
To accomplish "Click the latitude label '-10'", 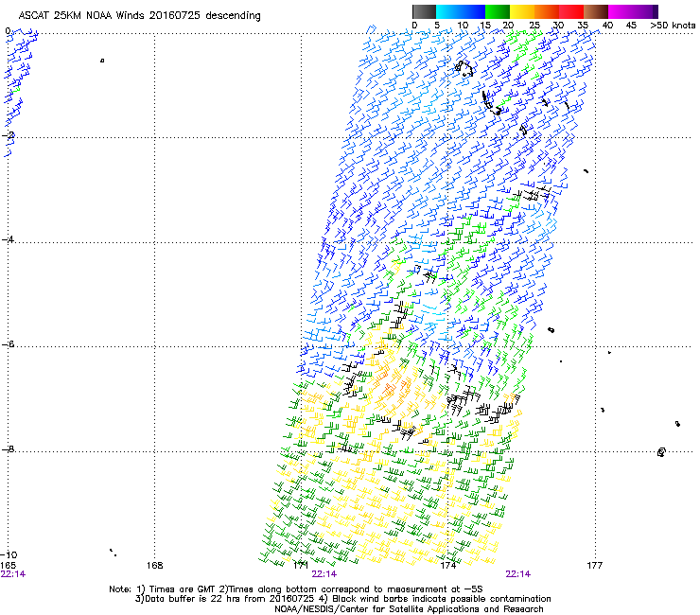I will (x=9, y=554).
